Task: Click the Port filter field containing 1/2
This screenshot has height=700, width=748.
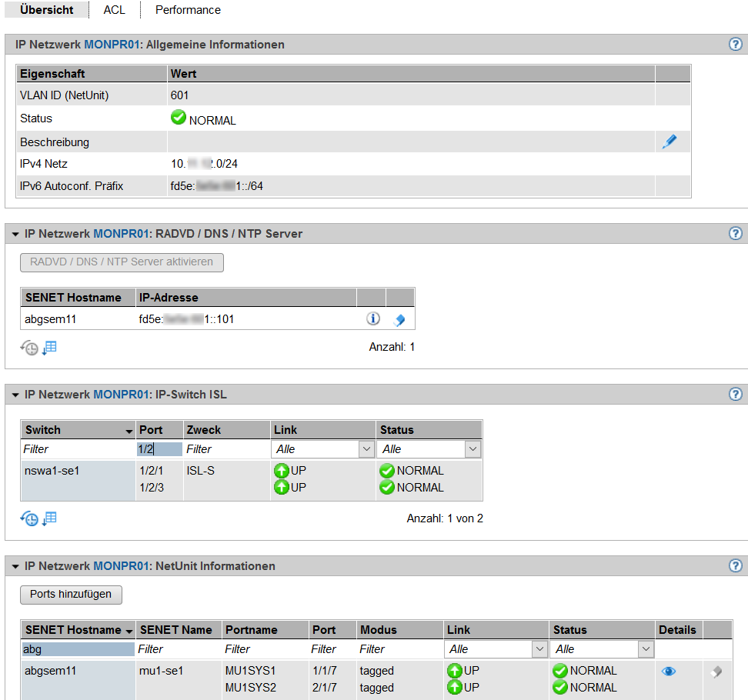Action: (159, 449)
